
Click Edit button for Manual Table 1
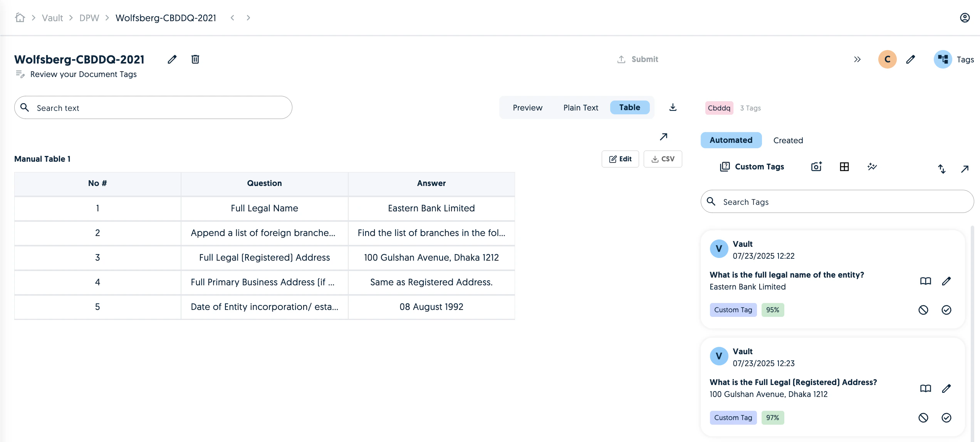click(x=620, y=159)
